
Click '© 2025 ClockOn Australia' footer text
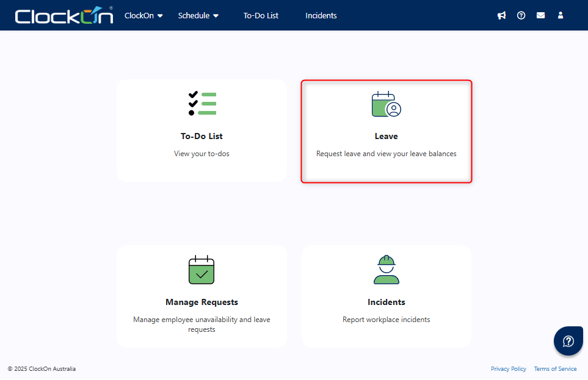(x=42, y=369)
